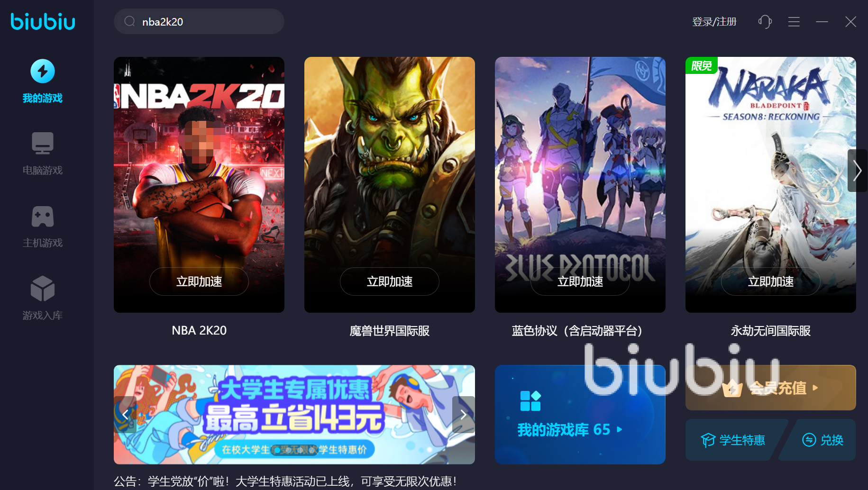This screenshot has height=490, width=868.
Task: Select 学生特惠 tab
Action: tap(733, 440)
